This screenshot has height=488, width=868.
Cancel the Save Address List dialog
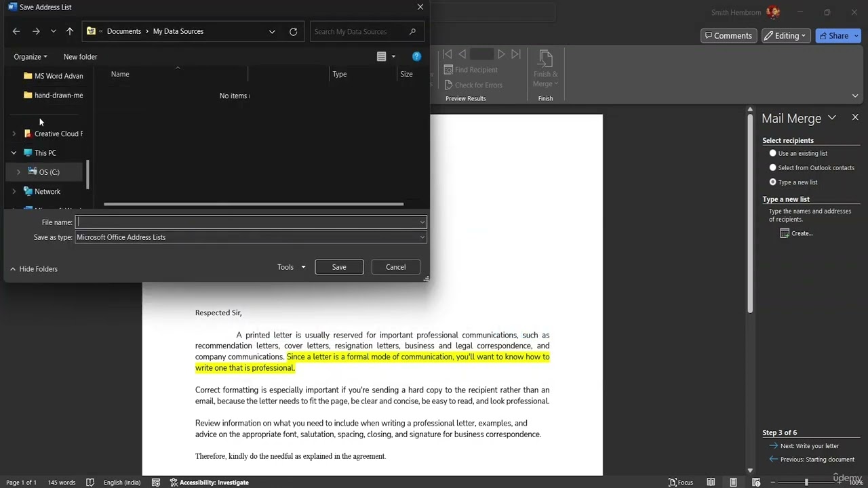395,267
